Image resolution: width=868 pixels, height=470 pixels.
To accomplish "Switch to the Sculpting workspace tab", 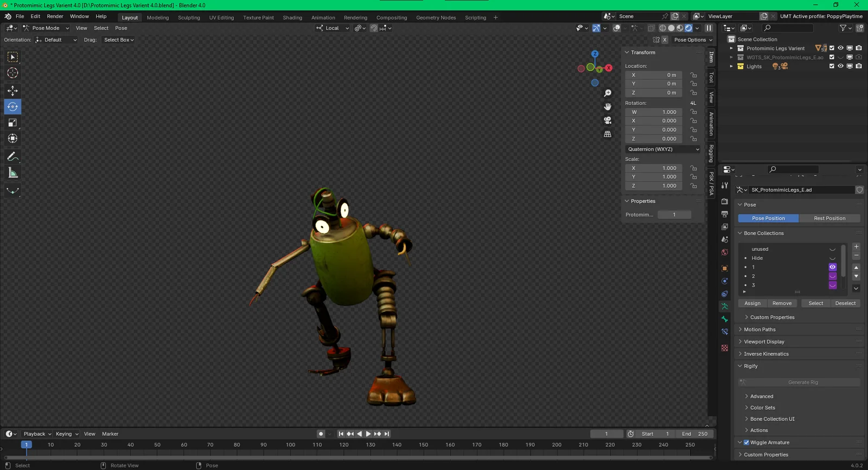I will pyautogui.click(x=189, y=17).
